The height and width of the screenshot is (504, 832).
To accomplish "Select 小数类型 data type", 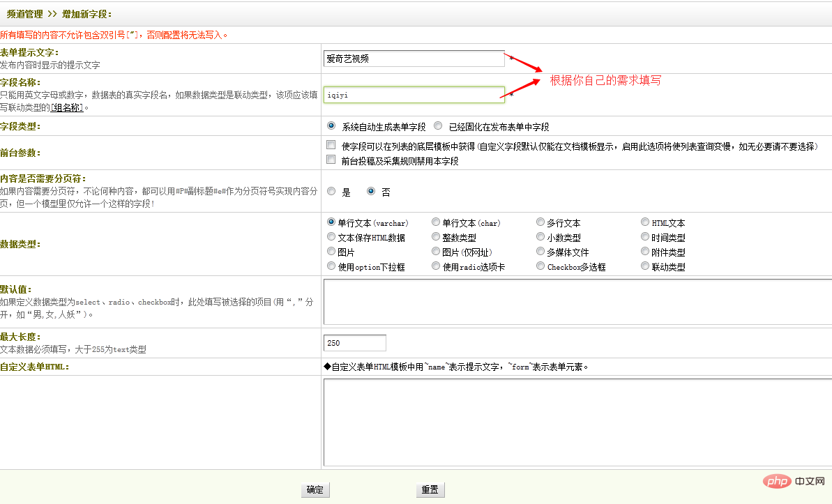I will coord(540,236).
